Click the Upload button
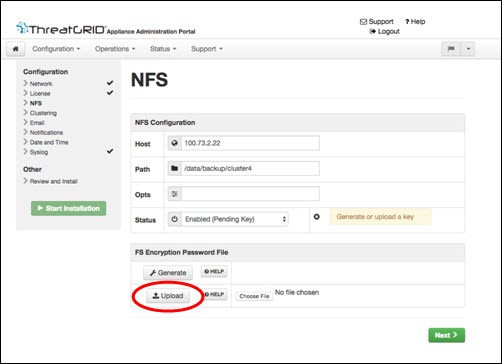502x364 pixels. [x=168, y=296]
